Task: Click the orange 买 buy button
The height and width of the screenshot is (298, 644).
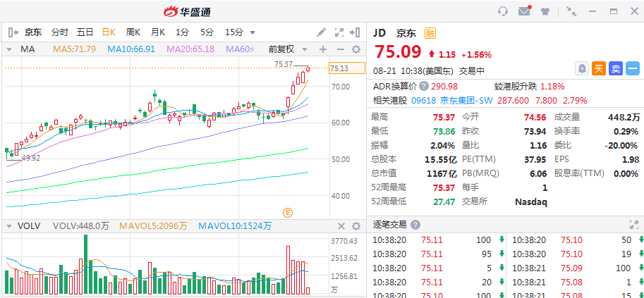Action: pyautogui.click(x=599, y=68)
